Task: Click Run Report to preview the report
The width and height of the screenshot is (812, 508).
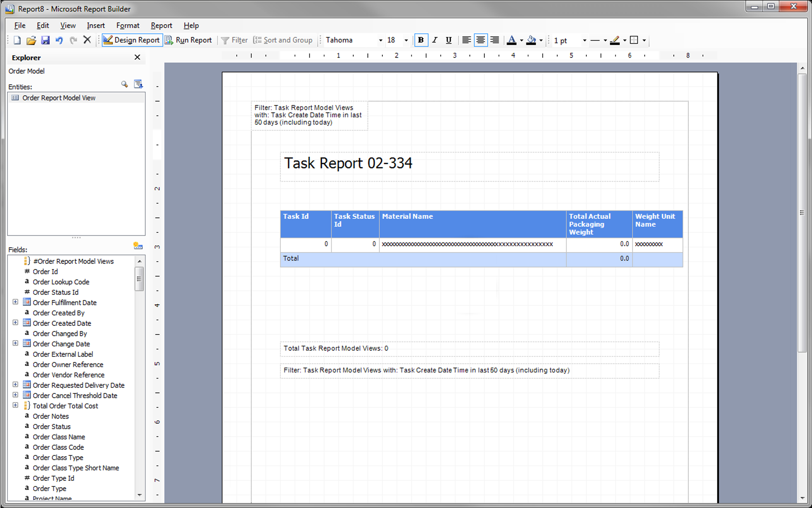Action: 189,40
